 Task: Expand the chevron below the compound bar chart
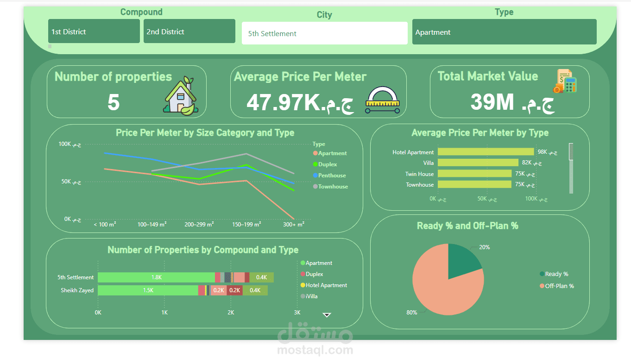click(327, 314)
